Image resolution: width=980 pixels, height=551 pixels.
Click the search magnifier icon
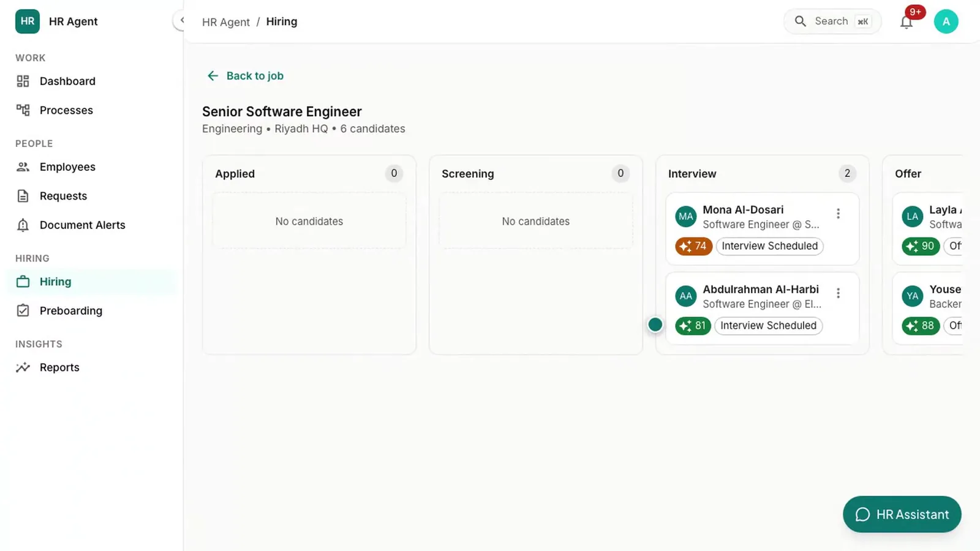pyautogui.click(x=800, y=21)
